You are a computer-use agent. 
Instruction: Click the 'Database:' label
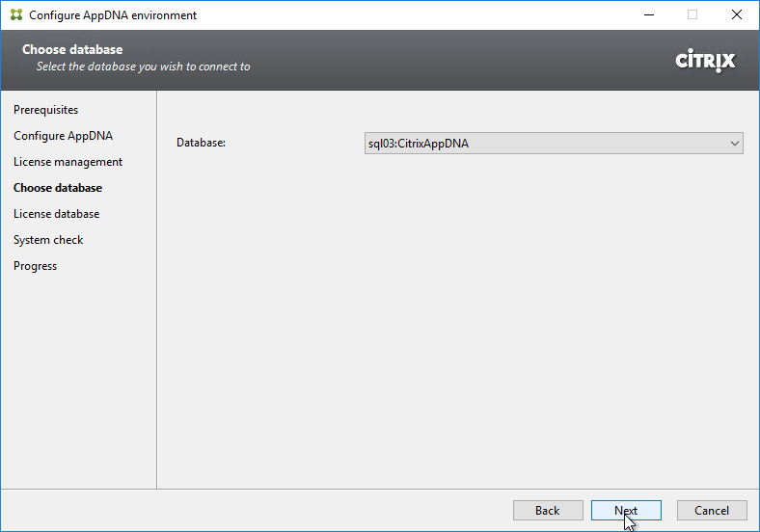[201, 143]
